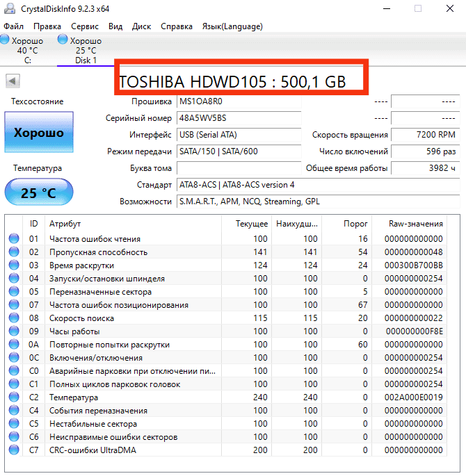The image size is (466, 476).
Task: Open the Диск menu
Action: click(141, 26)
